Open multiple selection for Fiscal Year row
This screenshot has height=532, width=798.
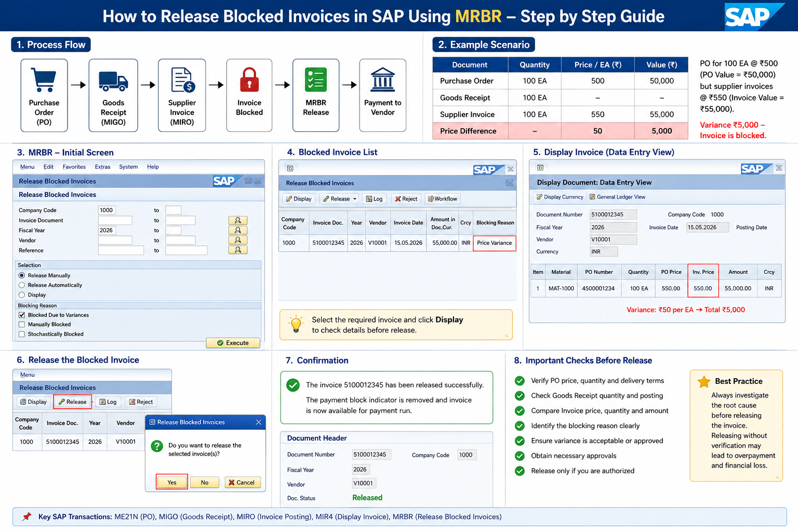238,230
